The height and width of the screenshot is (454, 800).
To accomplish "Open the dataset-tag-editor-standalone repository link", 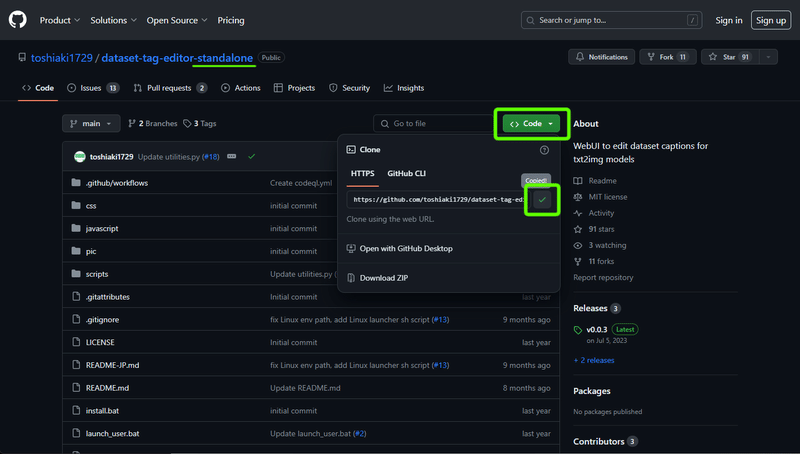I will tap(177, 58).
